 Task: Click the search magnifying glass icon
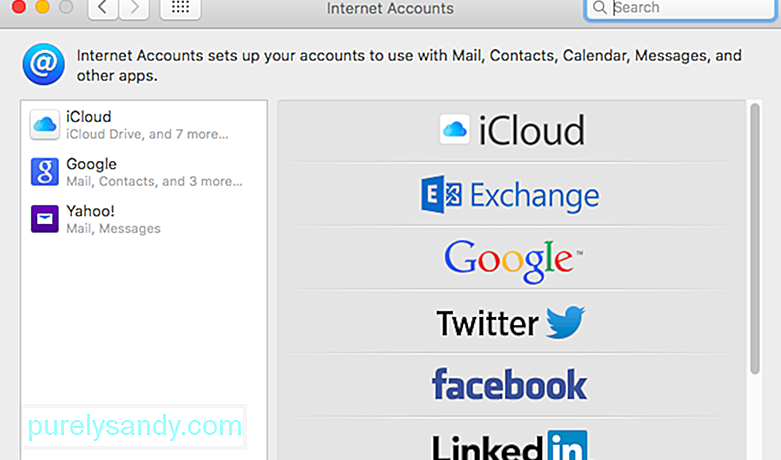(600, 7)
